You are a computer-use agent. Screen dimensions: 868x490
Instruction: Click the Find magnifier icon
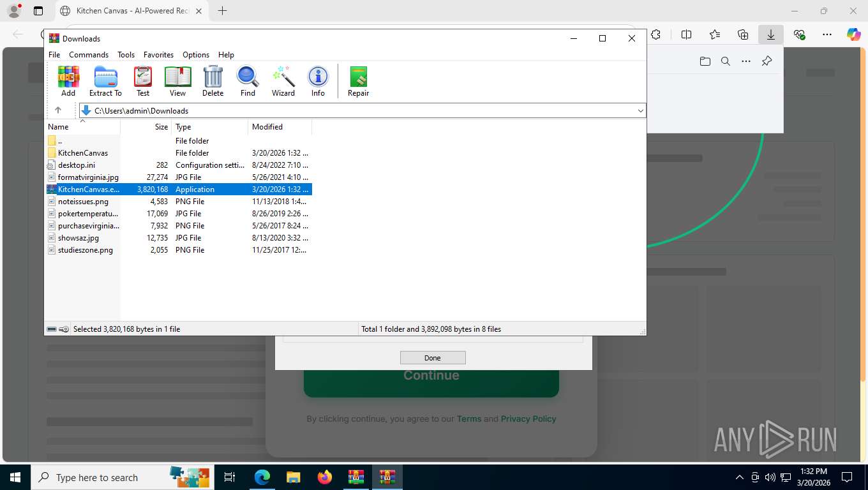coord(248,81)
